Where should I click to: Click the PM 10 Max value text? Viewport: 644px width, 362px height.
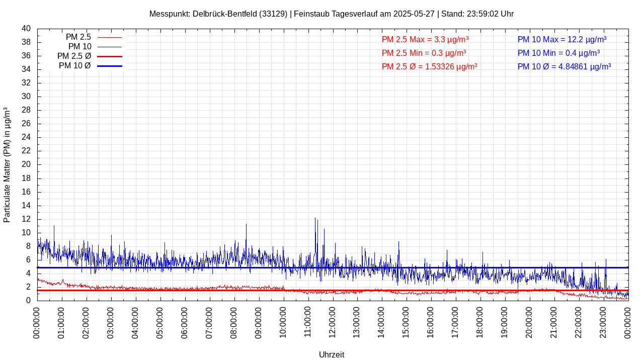tap(561, 39)
